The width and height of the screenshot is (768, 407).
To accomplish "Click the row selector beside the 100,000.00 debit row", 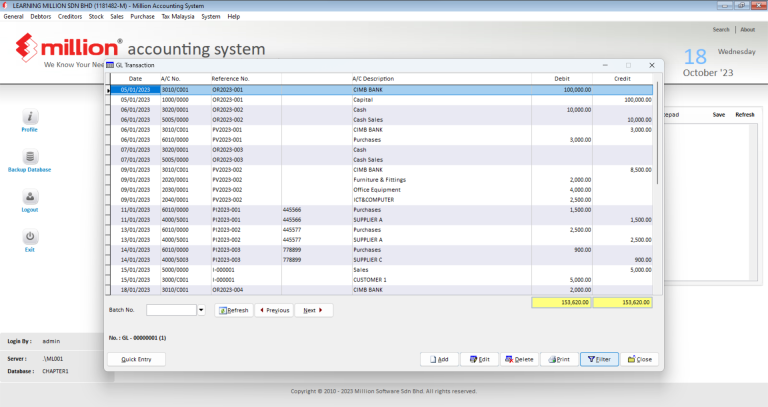I will point(108,90).
